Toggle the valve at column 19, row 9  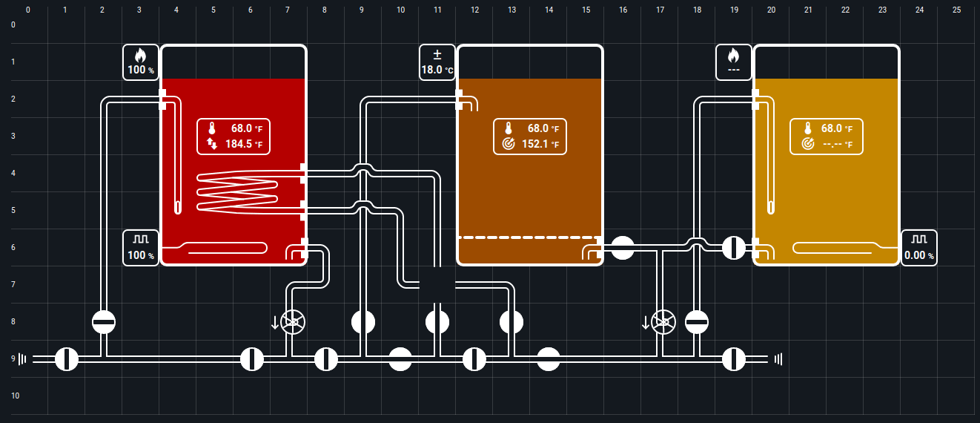tap(734, 359)
